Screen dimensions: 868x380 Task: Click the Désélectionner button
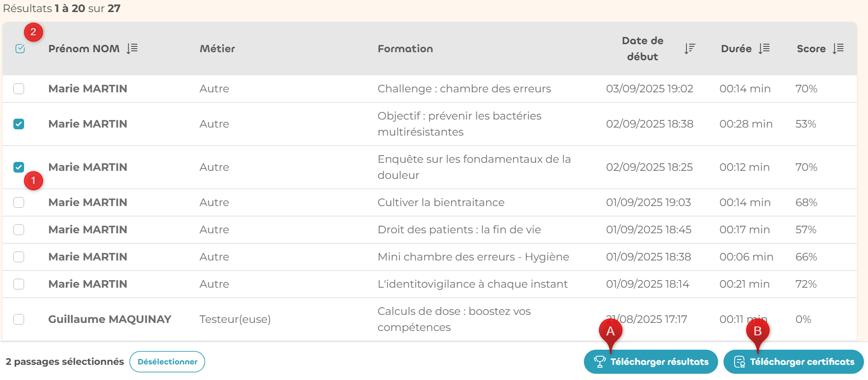tap(167, 362)
